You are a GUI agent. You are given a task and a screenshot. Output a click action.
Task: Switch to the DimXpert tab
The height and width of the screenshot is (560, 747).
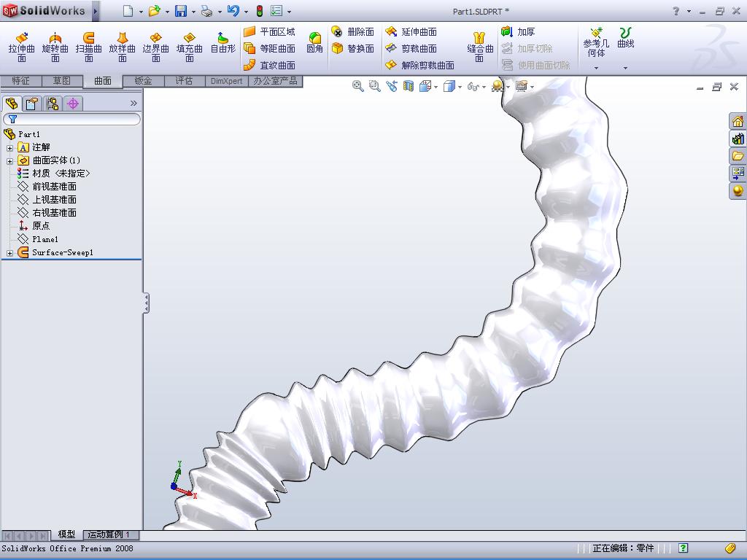[x=226, y=81]
